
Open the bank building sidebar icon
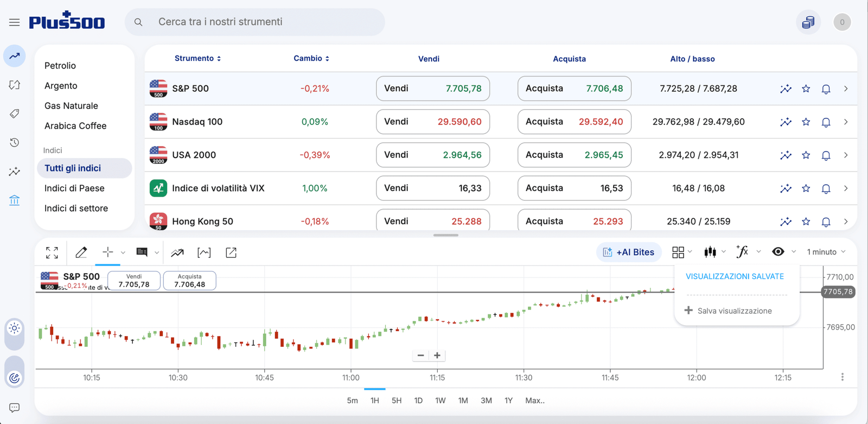click(15, 200)
